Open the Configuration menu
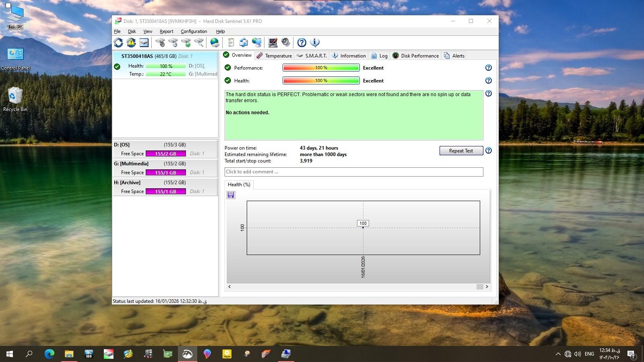This screenshot has width=644, height=362. (194, 31)
